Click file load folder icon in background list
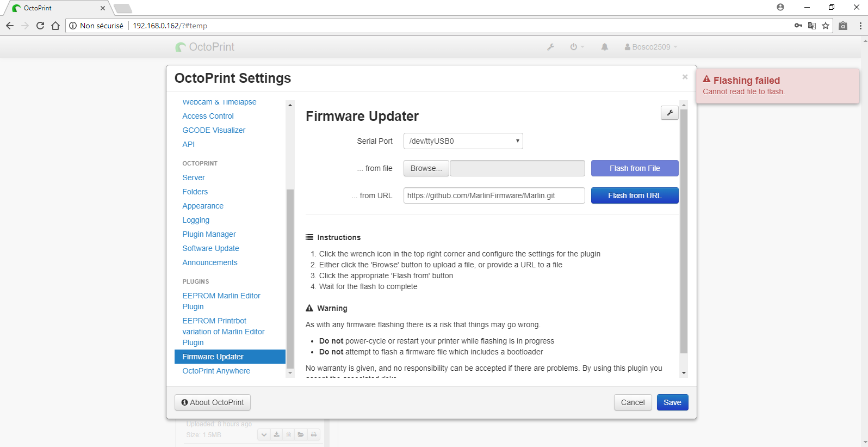This screenshot has height=447, width=868. (301, 434)
